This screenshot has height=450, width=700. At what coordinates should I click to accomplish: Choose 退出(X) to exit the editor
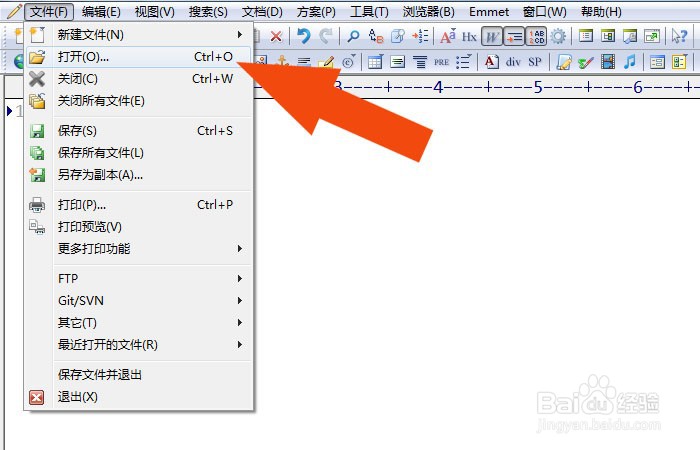pos(138,396)
